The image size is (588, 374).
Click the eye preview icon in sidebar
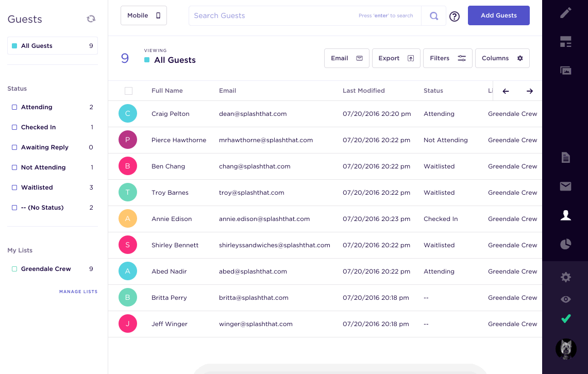click(565, 299)
